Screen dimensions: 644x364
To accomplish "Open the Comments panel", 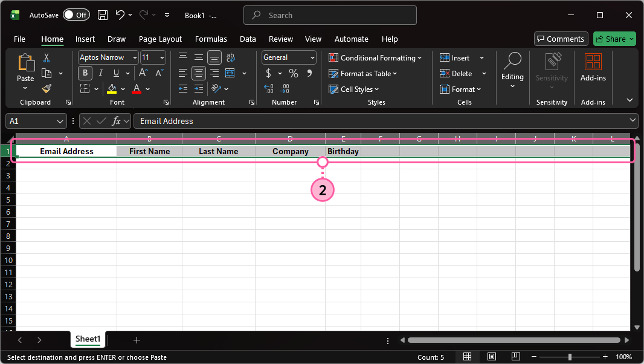I will point(561,39).
